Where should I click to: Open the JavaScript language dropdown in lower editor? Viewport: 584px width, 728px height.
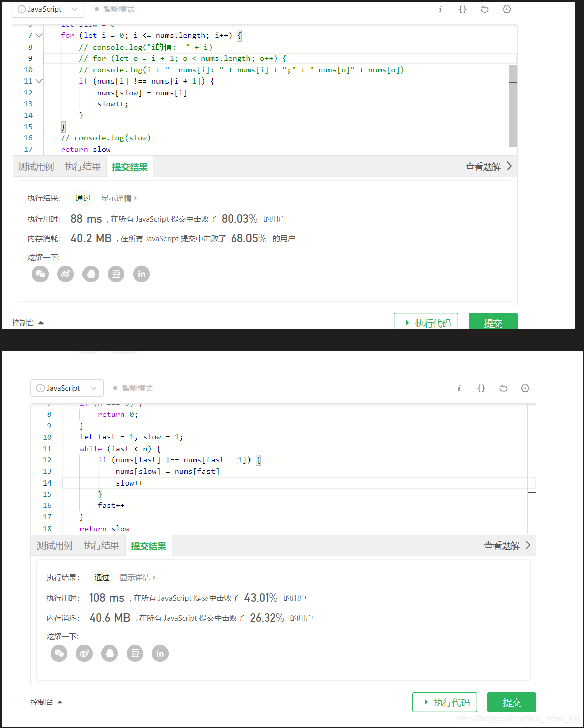(67, 388)
